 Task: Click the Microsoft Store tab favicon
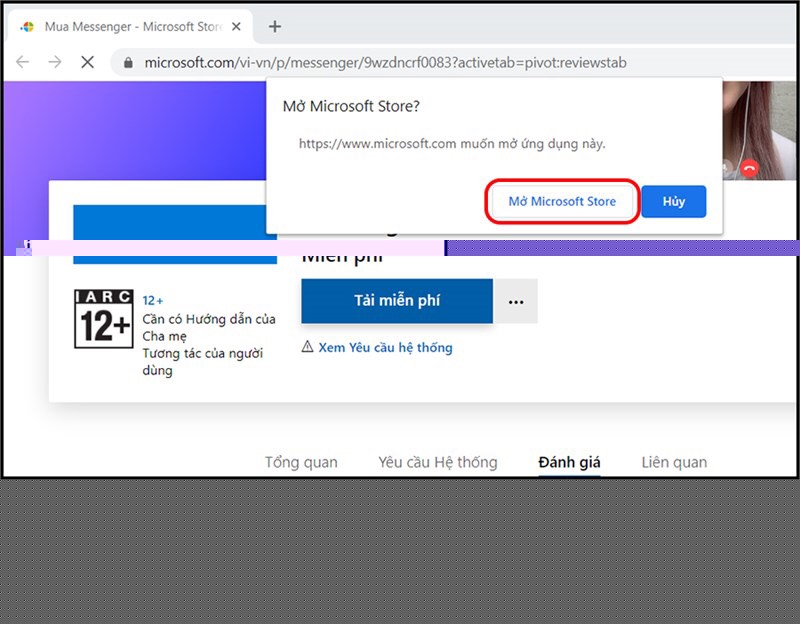[28, 27]
